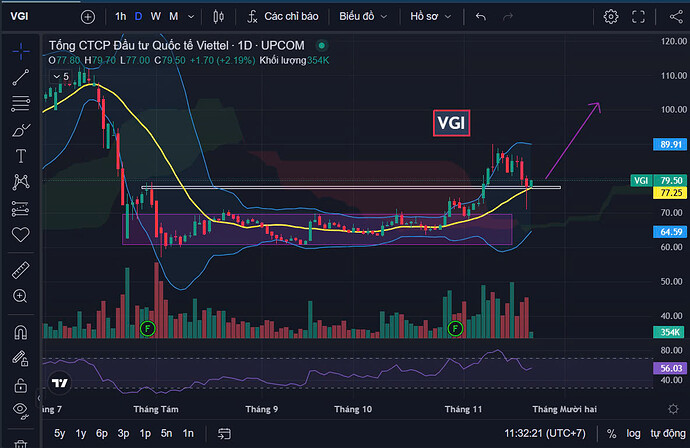Screen dimensions: 690x448
Task: Expand the timeframe interval dropdown arrow
Action: (x=191, y=17)
